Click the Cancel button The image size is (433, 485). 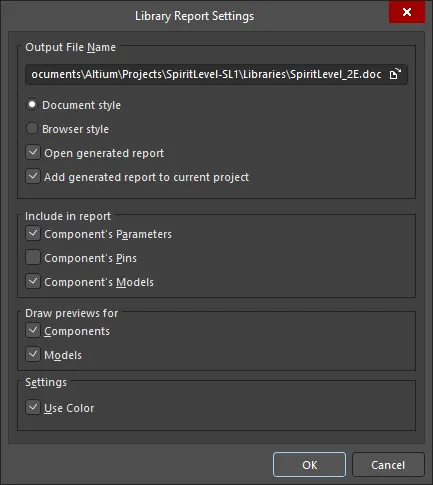(x=388, y=465)
